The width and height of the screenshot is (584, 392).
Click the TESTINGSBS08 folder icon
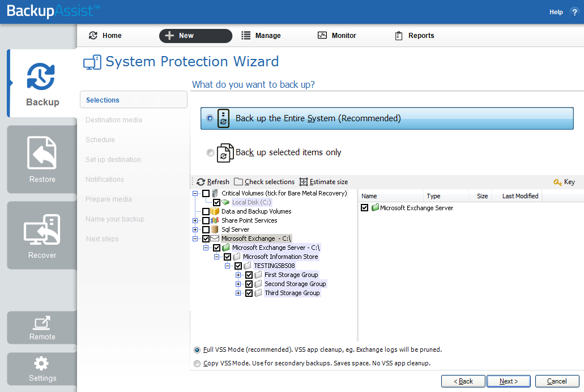pos(248,266)
